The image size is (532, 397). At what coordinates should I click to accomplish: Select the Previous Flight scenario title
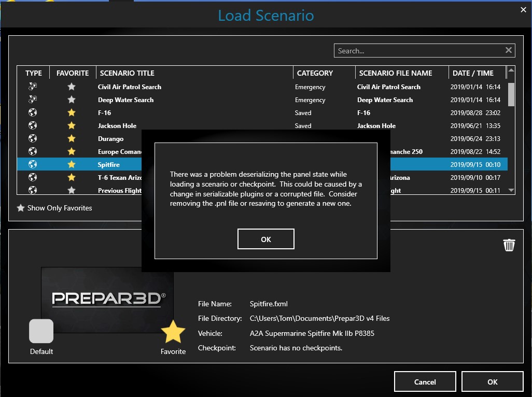(120, 191)
